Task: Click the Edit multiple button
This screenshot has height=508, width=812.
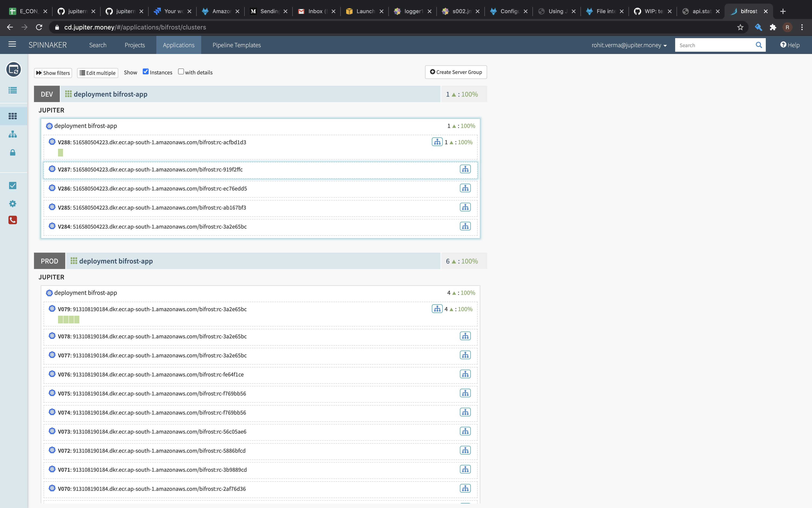Action: [x=98, y=73]
